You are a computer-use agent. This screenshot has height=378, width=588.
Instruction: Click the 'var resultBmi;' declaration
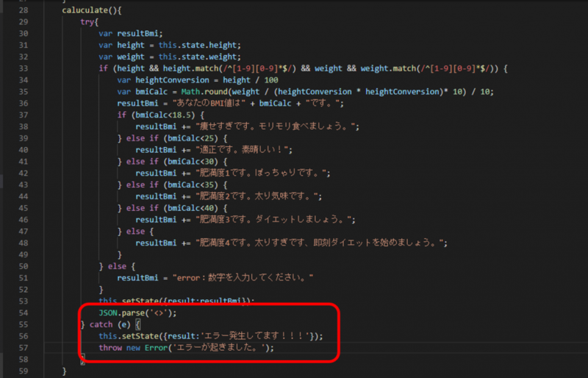click(131, 34)
